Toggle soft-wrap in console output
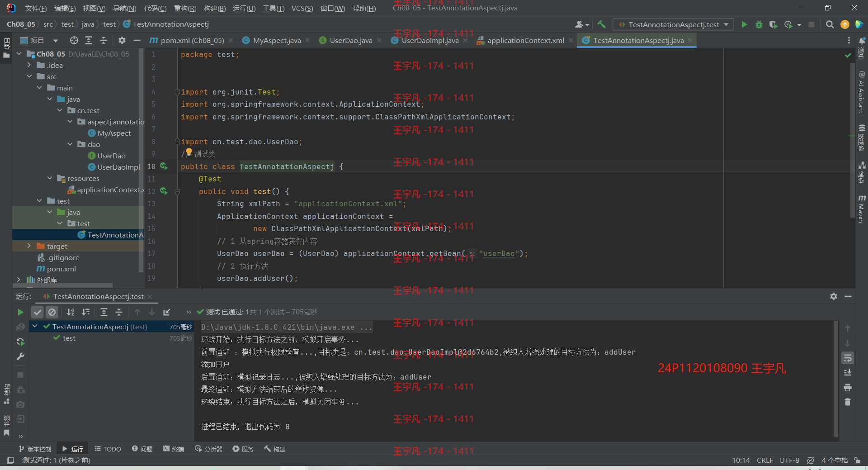The width and height of the screenshot is (868, 470). coord(848,358)
